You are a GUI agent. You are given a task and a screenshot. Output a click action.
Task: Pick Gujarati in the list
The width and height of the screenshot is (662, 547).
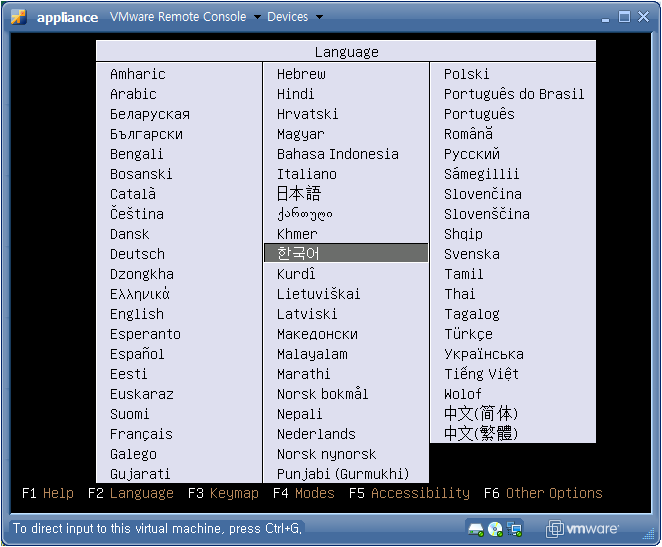(x=140, y=475)
